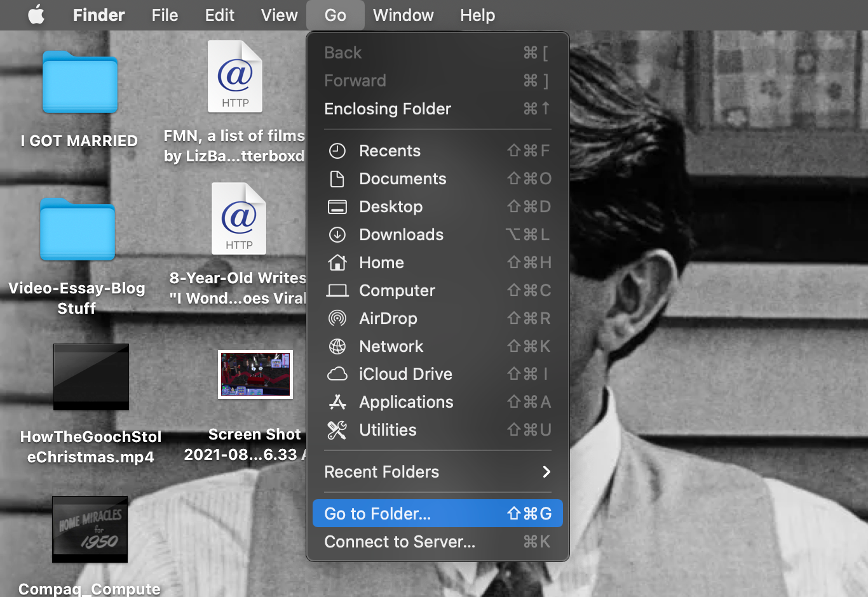This screenshot has height=597, width=868.
Task: Click the Downloads arrow icon
Action: [337, 234]
